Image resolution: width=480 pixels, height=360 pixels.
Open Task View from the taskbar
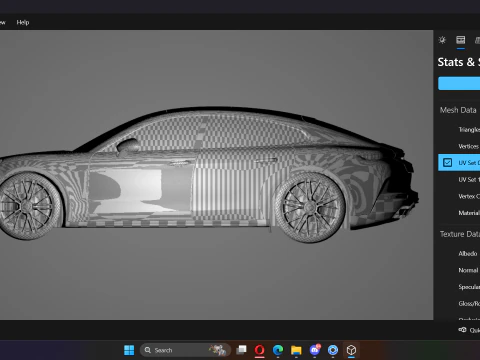point(241,350)
